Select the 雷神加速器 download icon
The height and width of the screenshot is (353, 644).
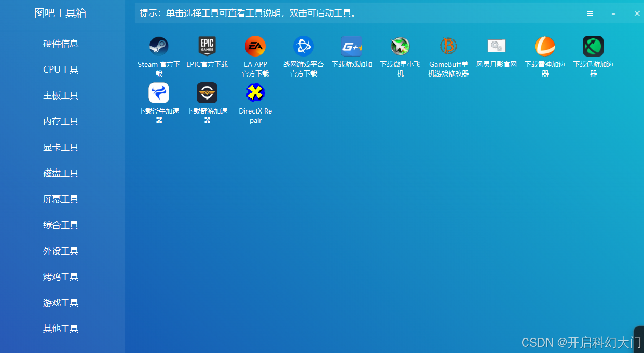click(545, 46)
